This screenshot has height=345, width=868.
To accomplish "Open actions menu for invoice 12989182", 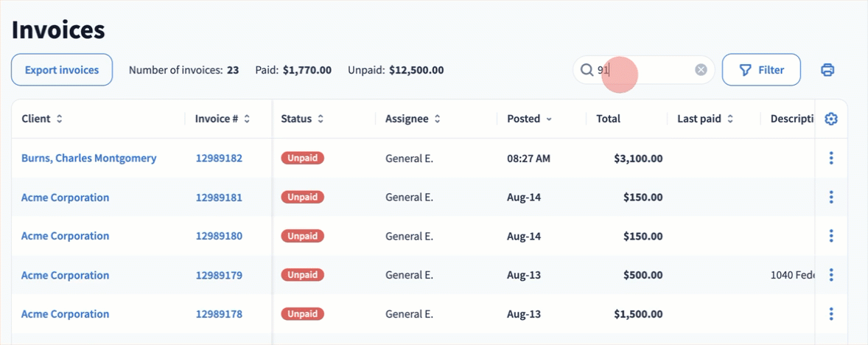I will click(x=831, y=158).
